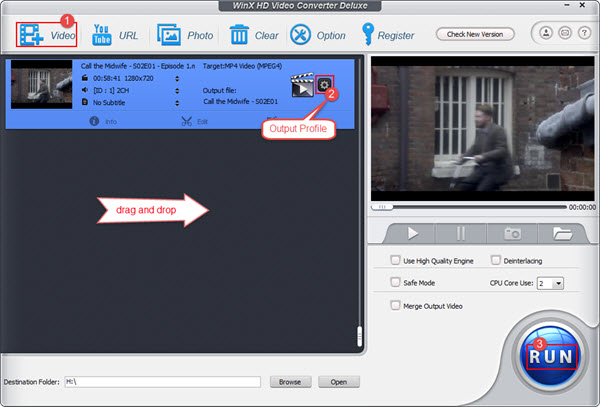
Task: Click the Register key icon
Action: coord(368,34)
